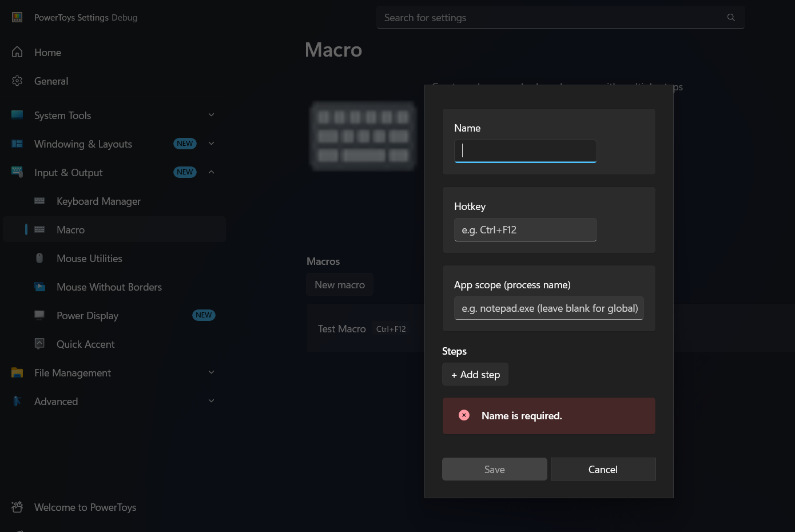Click the Hotkey input box

point(526,229)
